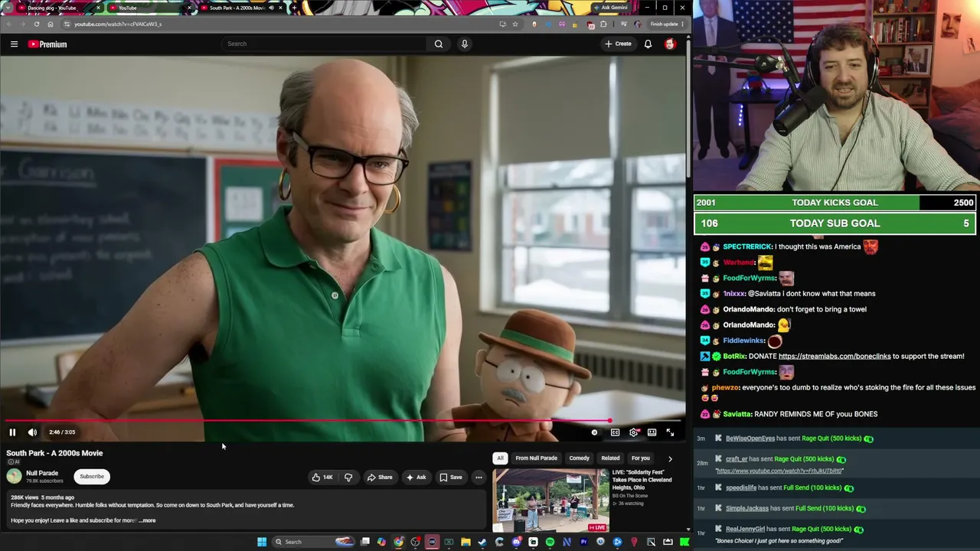Show more filter chips with arrow

pyautogui.click(x=670, y=458)
